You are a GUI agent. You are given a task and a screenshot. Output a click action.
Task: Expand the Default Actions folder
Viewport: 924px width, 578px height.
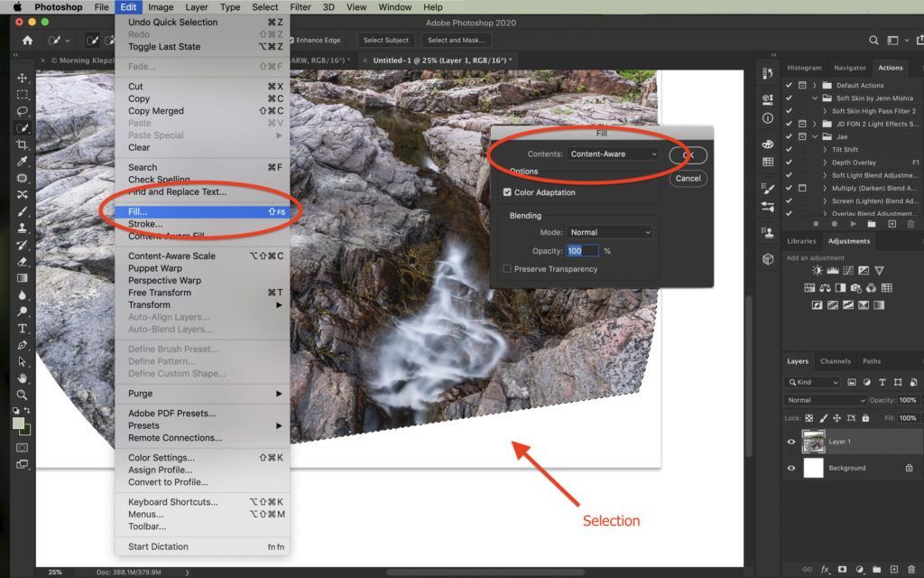coord(815,86)
